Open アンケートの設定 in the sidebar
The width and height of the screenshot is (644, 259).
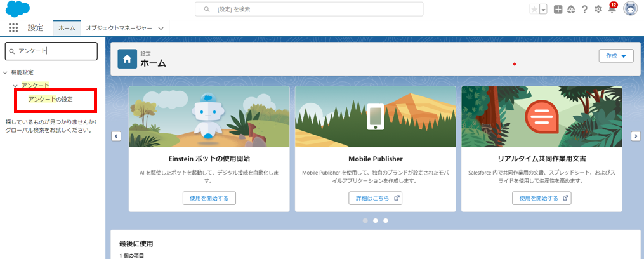pos(51,100)
